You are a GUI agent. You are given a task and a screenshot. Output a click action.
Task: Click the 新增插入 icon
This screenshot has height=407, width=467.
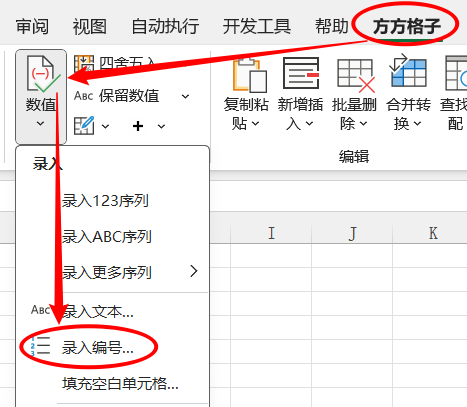(x=301, y=73)
